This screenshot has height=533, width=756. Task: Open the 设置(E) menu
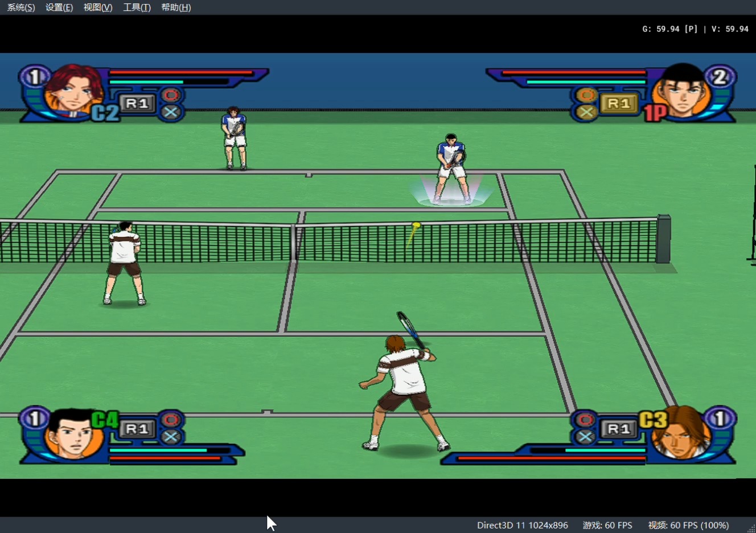tap(59, 7)
